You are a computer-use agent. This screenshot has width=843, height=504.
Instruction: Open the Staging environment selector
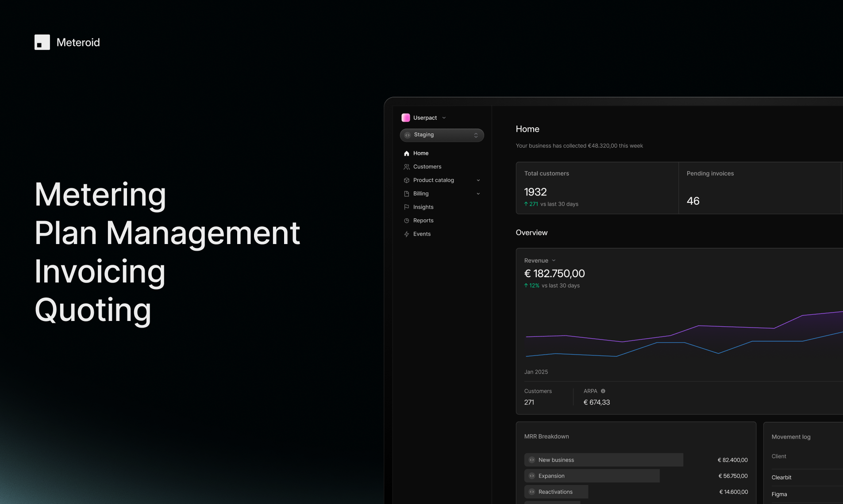[442, 135]
